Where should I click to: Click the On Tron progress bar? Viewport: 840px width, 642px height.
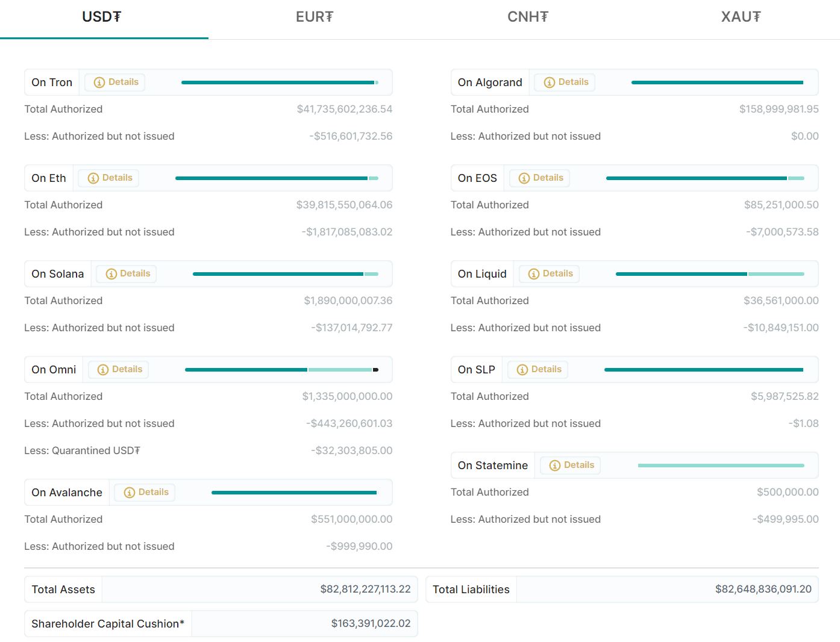point(280,83)
